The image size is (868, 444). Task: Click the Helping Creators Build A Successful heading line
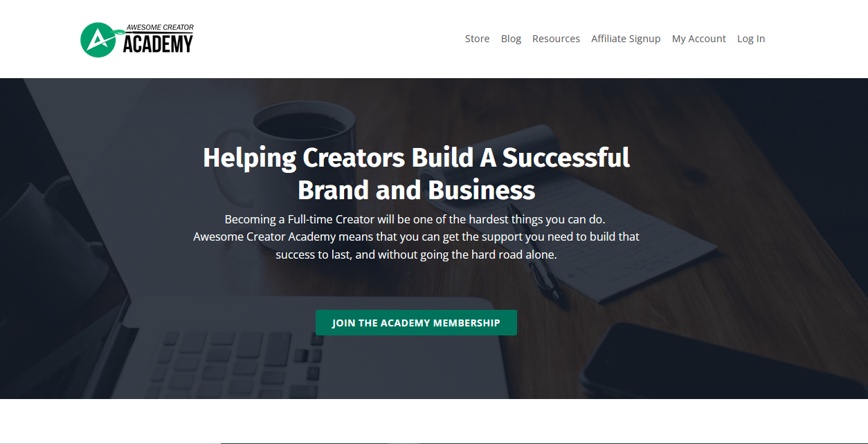click(416, 158)
